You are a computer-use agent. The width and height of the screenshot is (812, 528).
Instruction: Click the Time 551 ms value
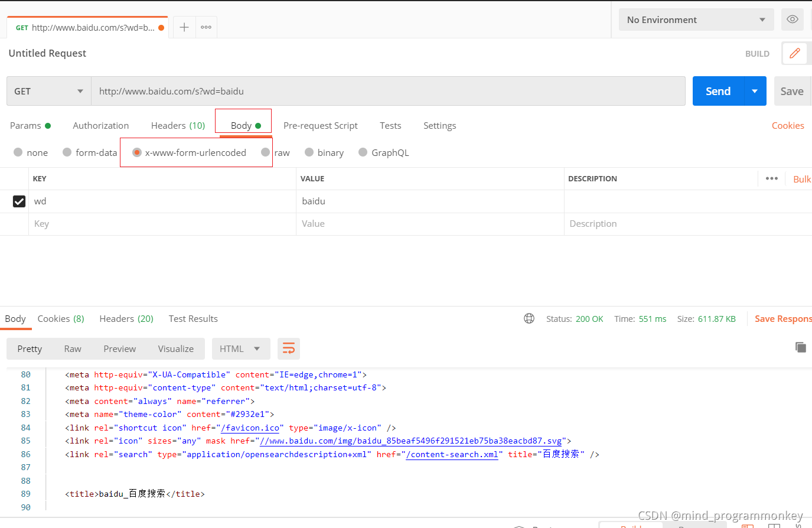[x=653, y=319]
